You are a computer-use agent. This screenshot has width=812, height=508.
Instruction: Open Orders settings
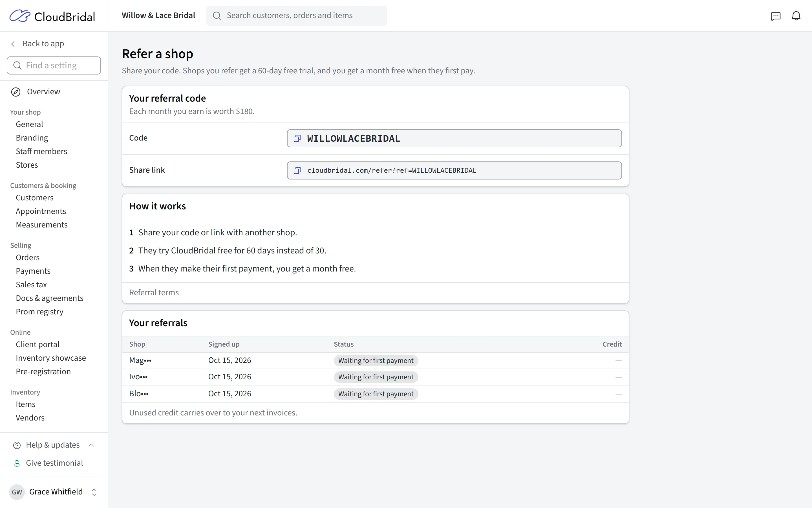28,257
